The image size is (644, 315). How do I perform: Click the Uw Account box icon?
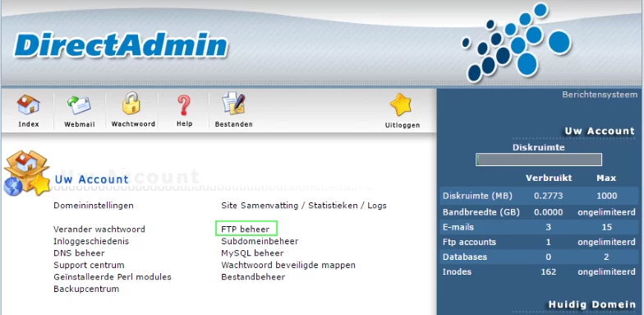point(26,173)
